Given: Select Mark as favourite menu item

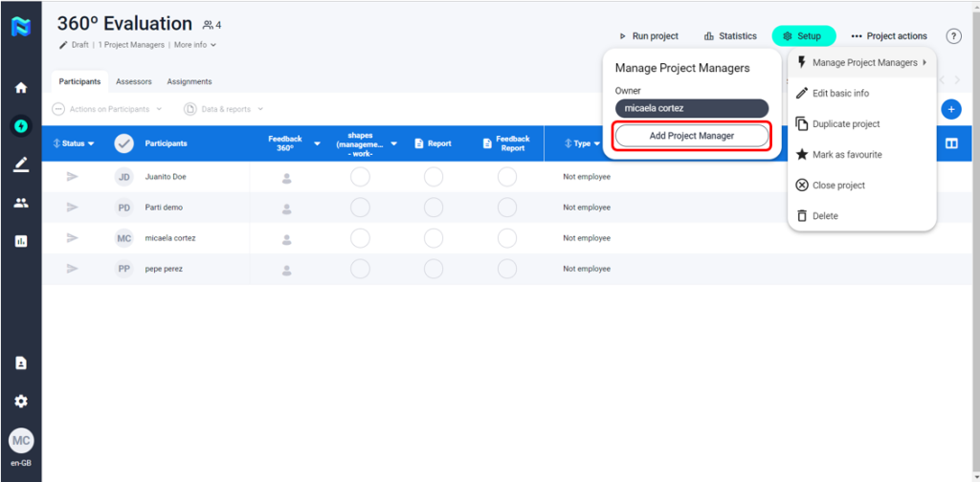Looking at the screenshot, I should (x=846, y=155).
